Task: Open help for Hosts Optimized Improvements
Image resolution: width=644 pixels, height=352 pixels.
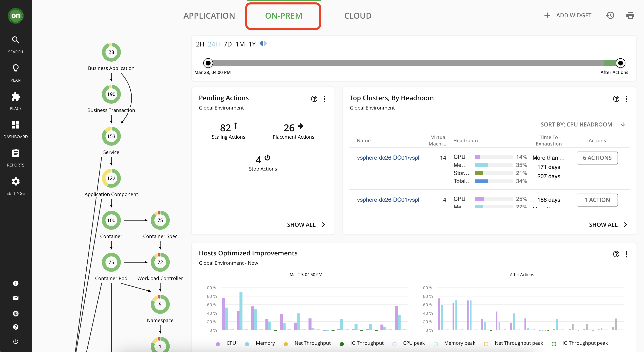Action: 616,254
